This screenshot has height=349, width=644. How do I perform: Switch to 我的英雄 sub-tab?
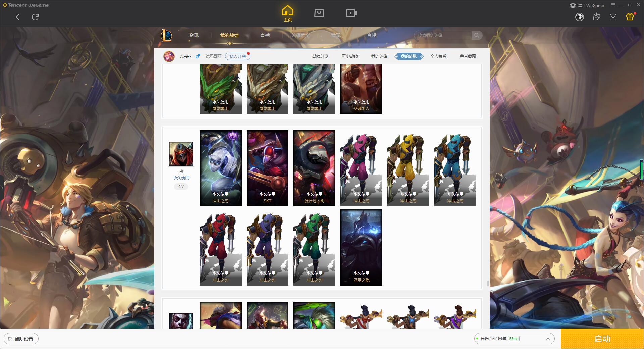point(379,56)
